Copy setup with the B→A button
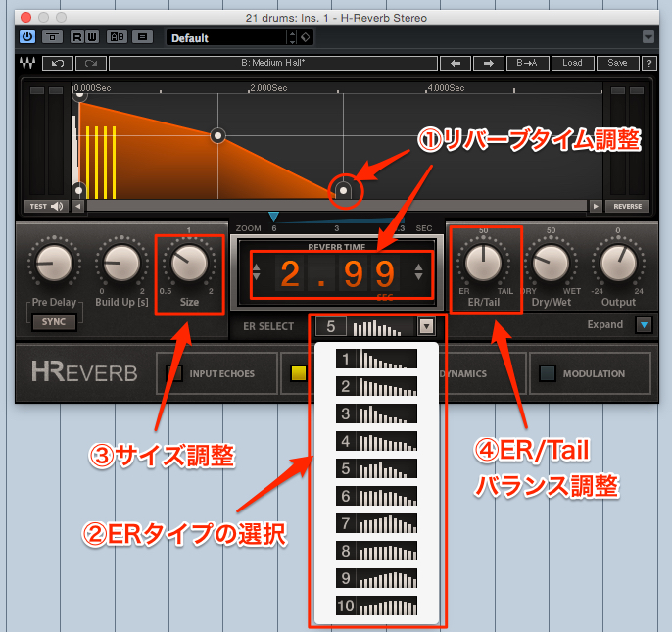Viewport: 672px width, 632px height. 527,63
